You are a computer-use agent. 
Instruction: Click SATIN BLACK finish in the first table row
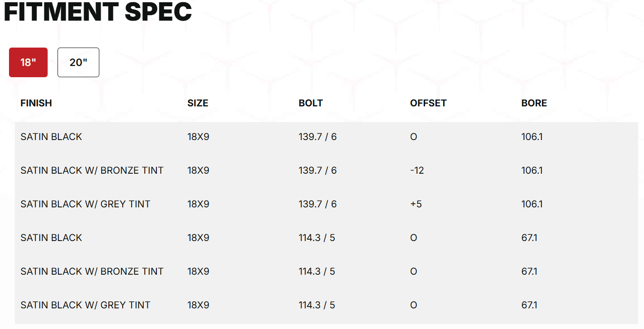51,137
